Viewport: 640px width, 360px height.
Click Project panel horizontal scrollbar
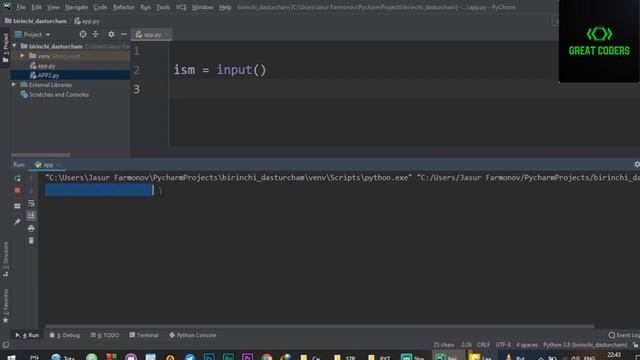click(x=40, y=155)
